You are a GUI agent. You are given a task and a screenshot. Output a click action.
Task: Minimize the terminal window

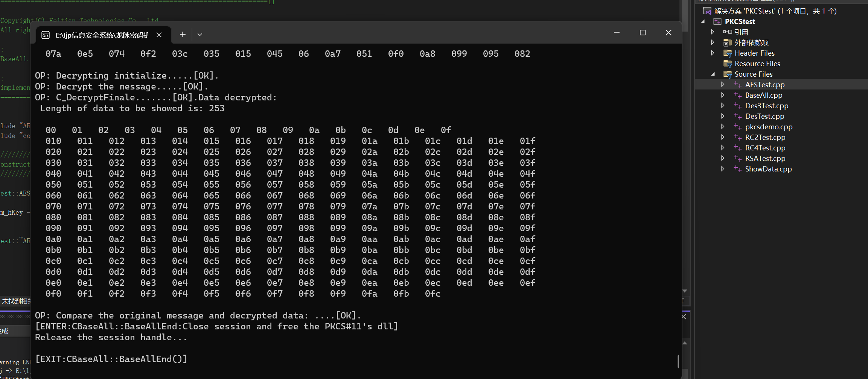click(x=617, y=33)
